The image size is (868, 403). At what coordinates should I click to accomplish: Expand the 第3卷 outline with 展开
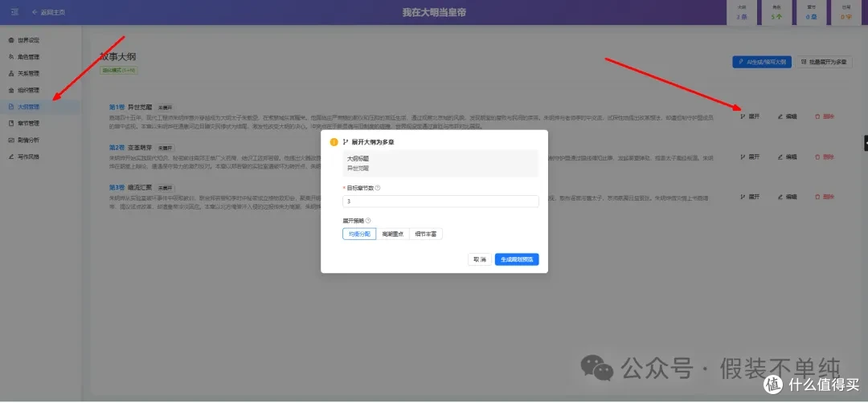pyautogui.click(x=750, y=197)
